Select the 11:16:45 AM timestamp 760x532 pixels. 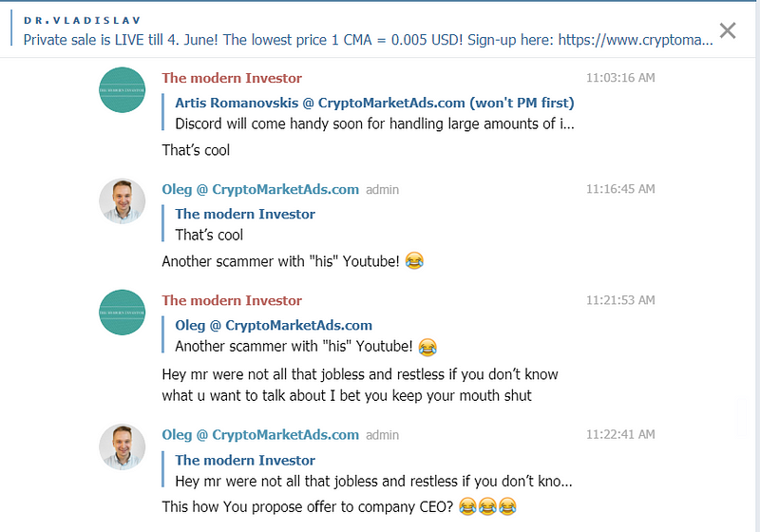[620, 189]
